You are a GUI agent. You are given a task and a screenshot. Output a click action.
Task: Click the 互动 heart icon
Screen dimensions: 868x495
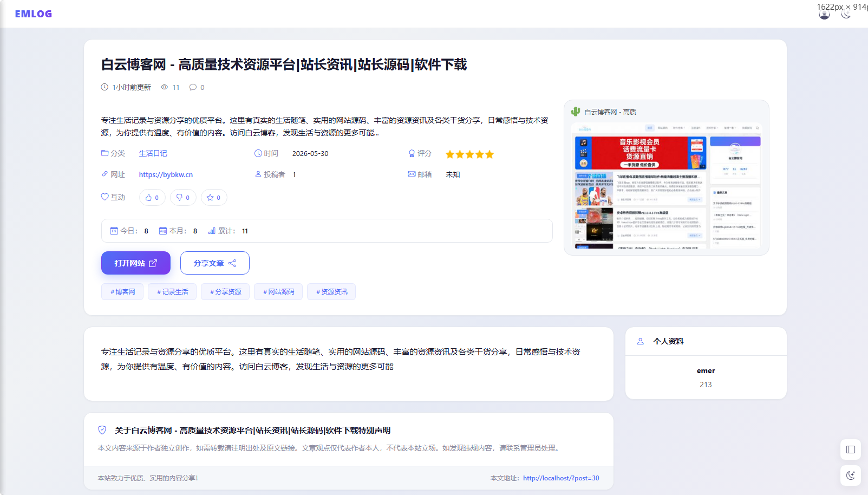tap(105, 197)
